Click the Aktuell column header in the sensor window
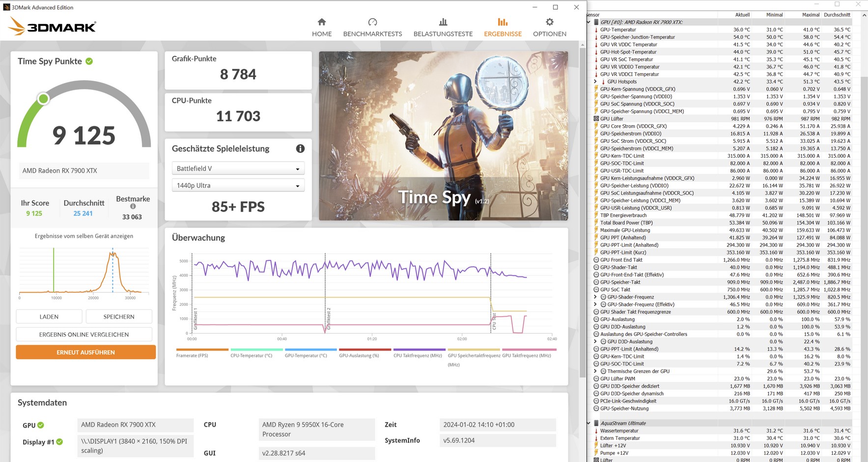This screenshot has width=868, height=462. [742, 15]
